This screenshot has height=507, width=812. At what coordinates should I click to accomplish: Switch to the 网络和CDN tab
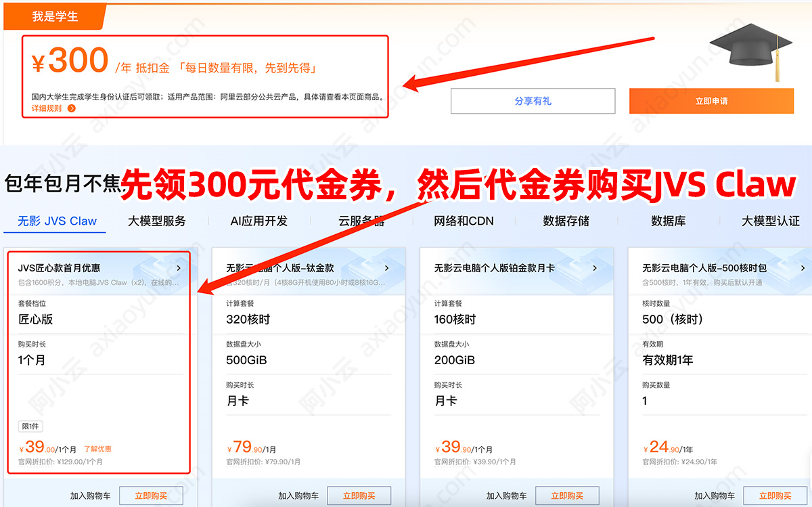464,221
